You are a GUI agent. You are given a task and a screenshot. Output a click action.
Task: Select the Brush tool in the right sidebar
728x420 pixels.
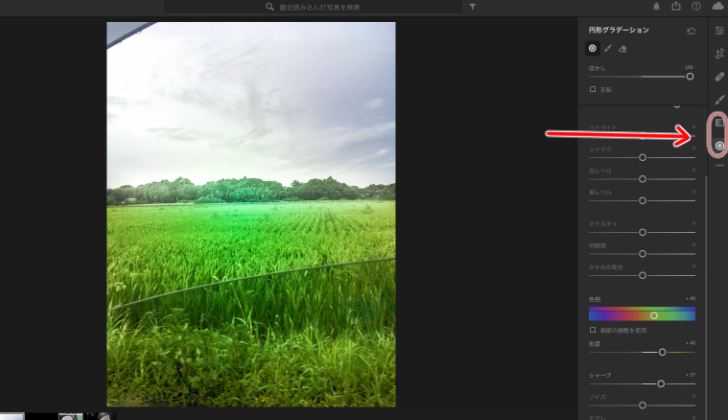[x=719, y=99]
